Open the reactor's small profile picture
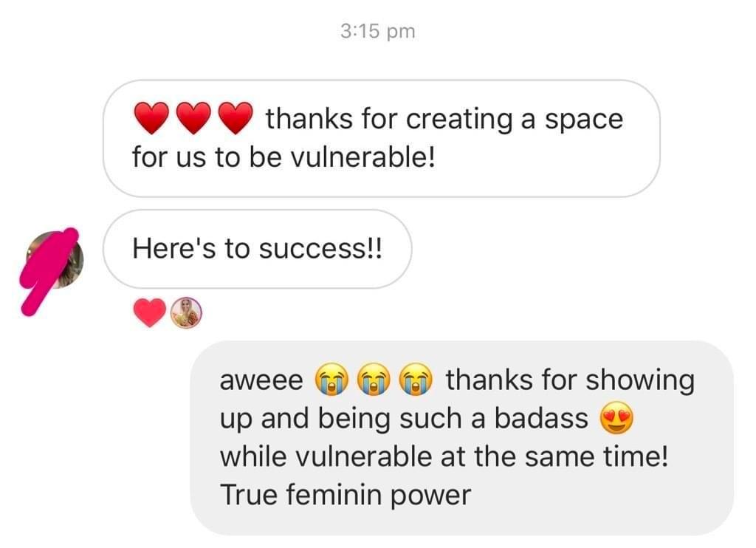 [187, 312]
